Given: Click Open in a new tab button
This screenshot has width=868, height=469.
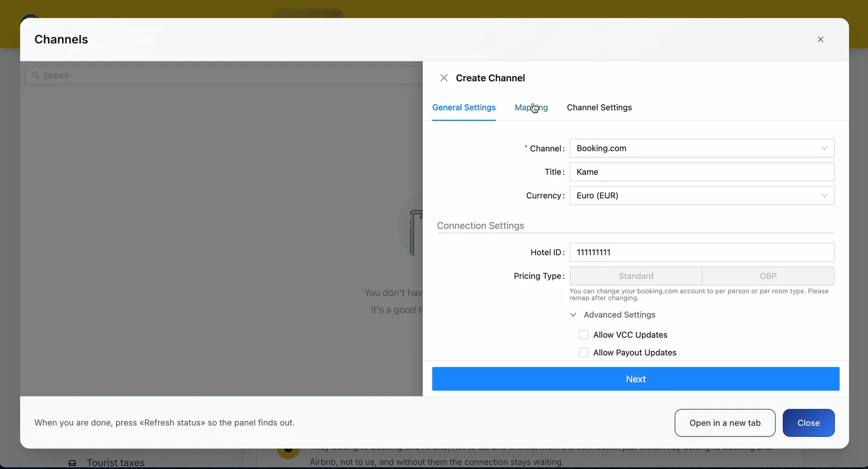Looking at the screenshot, I should click(725, 423).
